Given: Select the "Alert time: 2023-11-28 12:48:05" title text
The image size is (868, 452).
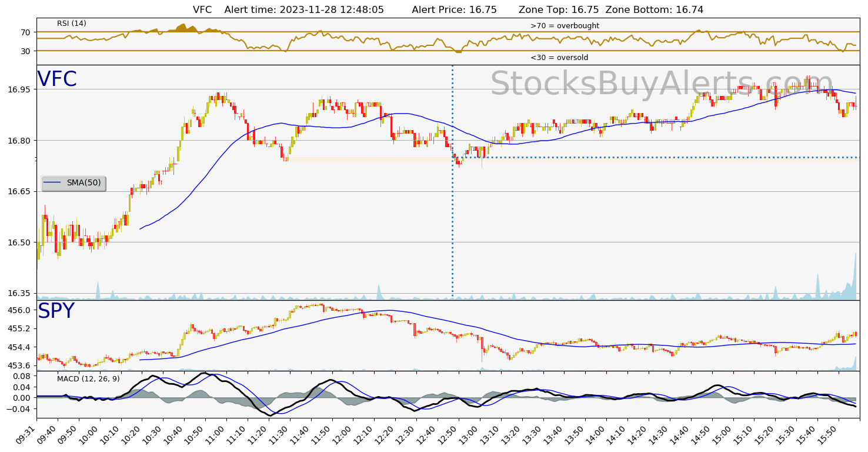Looking at the screenshot, I should pos(304,10).
